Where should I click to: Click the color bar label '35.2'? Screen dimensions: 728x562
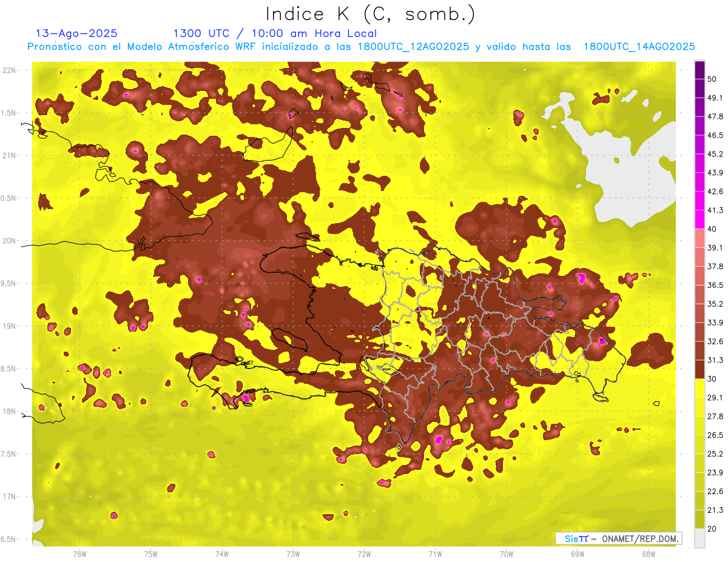pyautogui.click(x=716, y=304)
